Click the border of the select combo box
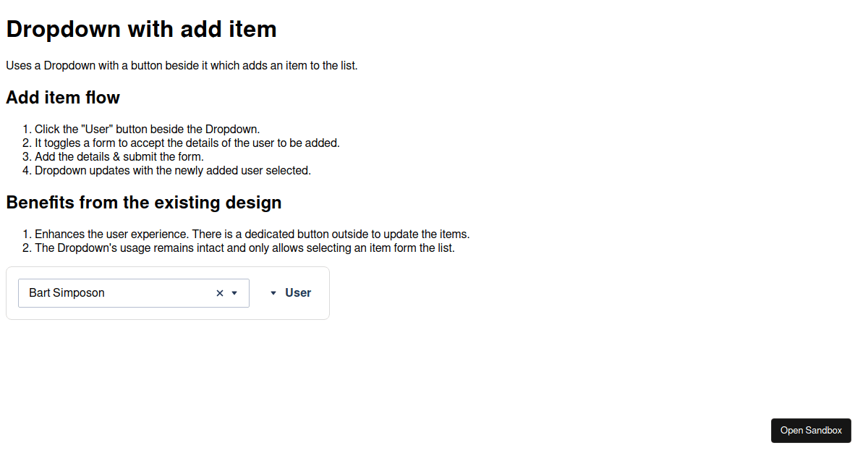This screenshot has width=868, height=456. [133, 279]
